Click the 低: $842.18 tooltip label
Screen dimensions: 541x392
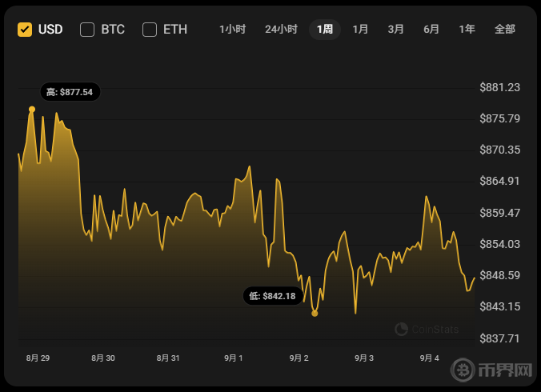point(272,296)
